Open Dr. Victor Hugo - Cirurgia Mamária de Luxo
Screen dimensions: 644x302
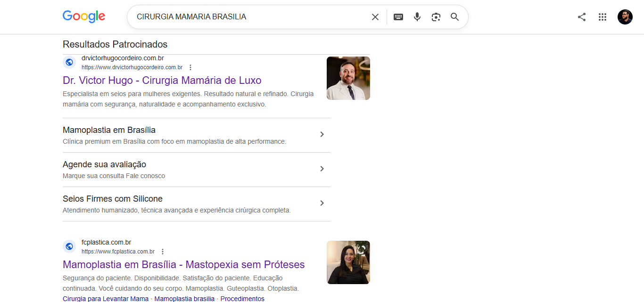pos(162,80)
